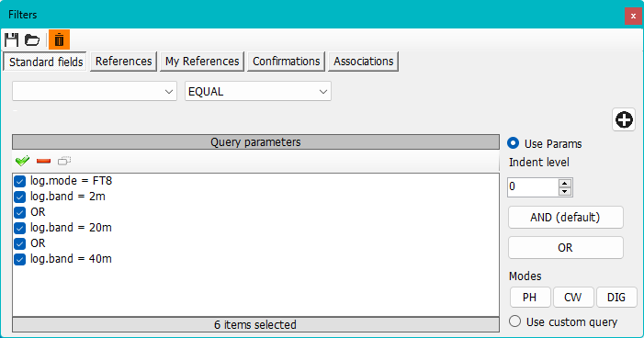
Task: Click the OR operator button
Action: (566, 248)
